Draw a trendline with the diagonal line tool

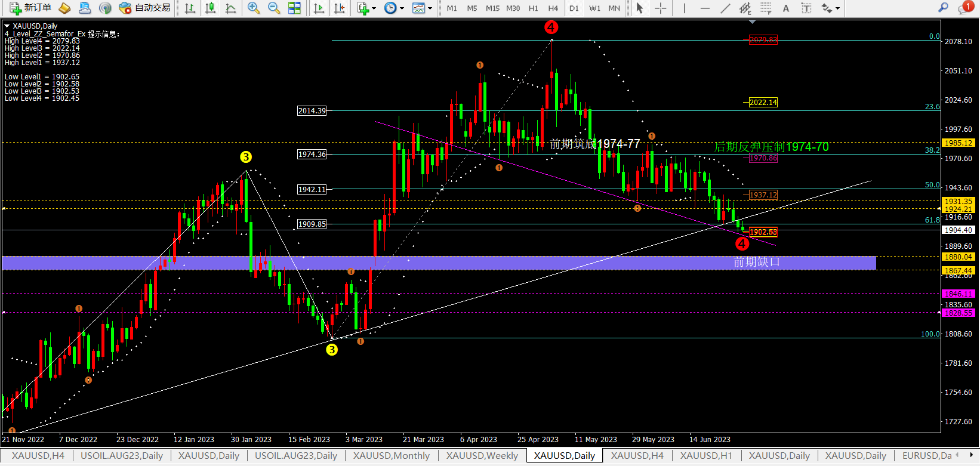(x=725, y=8)
